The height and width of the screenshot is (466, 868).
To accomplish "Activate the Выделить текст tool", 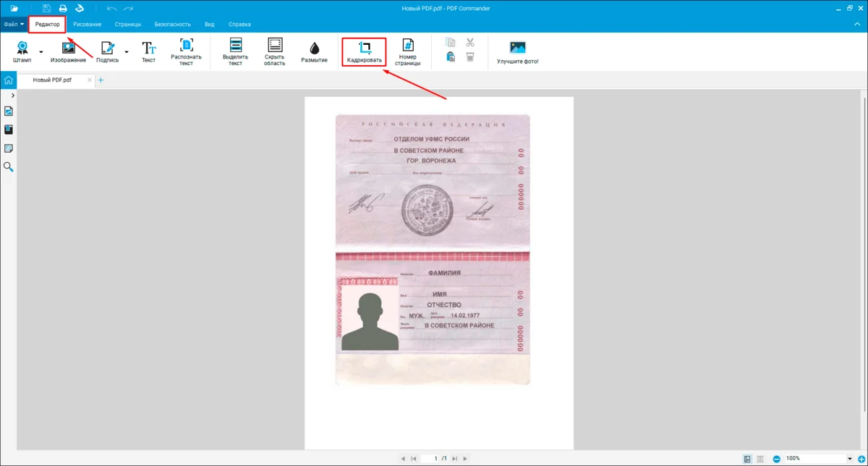I will tap(235, 52).
